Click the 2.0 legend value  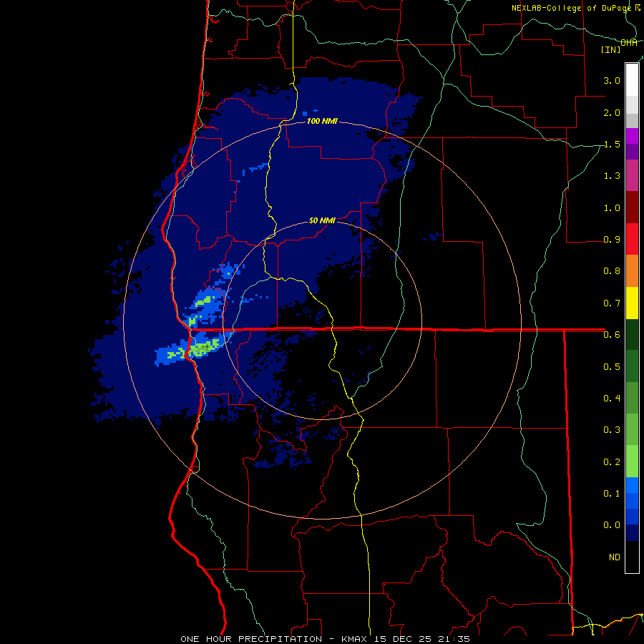pos(612,112)
